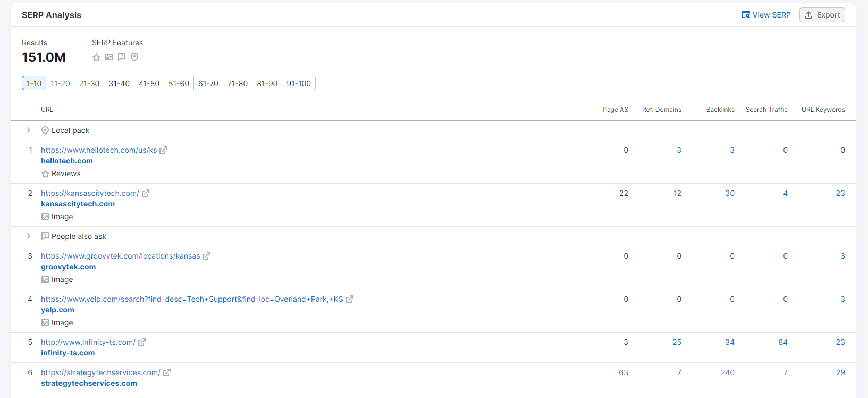This screenshot has height=398, width=868.
Task: Click the Reviews star icon in SERP Features
Action: pos(96,57)
